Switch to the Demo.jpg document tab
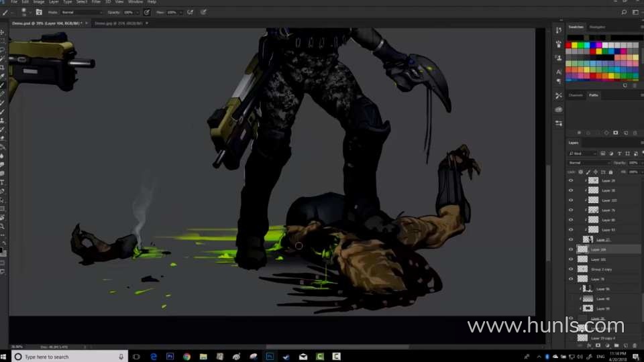The image size is (644, 362). coord(119,23)
